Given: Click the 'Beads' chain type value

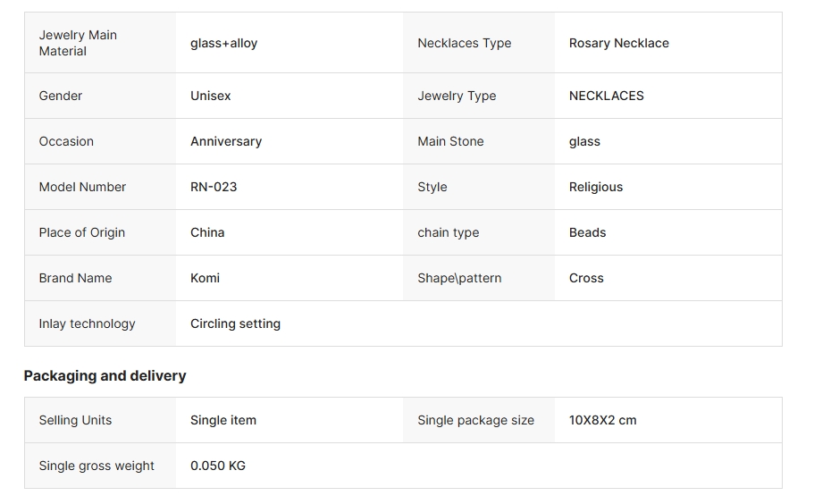Looking at the screenshot, I should click(587, 232).
